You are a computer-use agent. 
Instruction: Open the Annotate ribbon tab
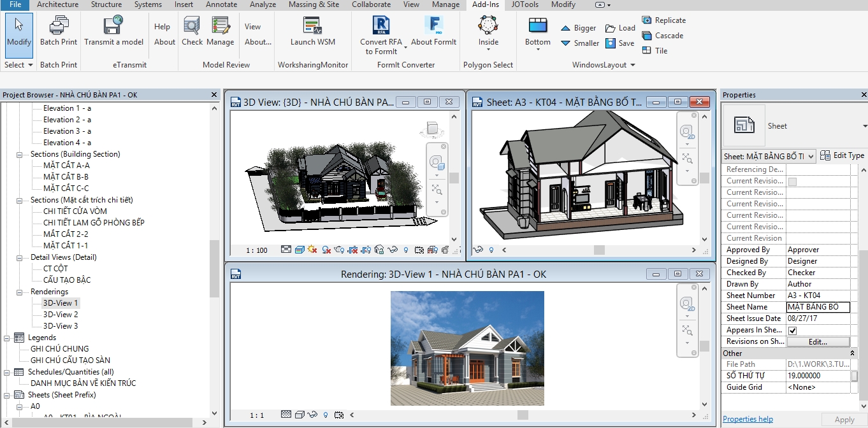[x=221, y=4]
